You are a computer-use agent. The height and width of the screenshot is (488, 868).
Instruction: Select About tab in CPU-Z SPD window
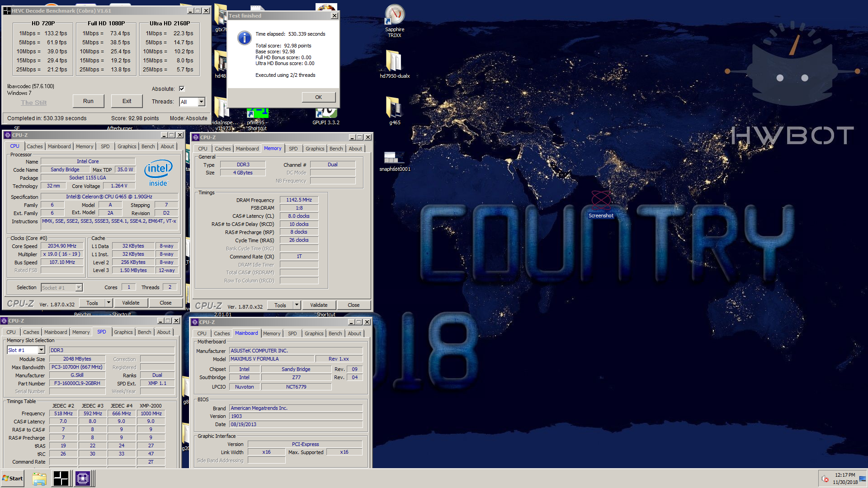(164, 332)
